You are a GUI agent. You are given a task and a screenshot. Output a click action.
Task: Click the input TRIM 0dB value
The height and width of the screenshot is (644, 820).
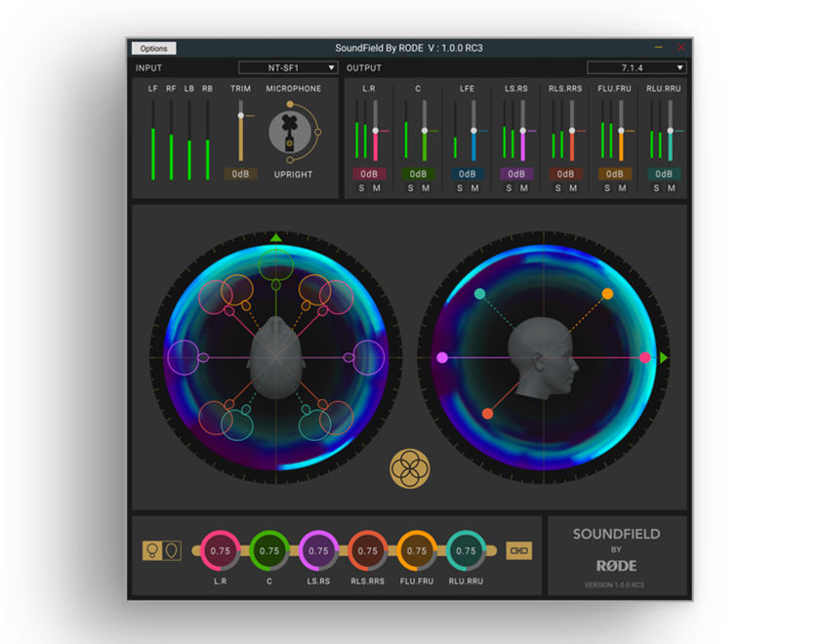pyautogui.click(x=240, y=174)
